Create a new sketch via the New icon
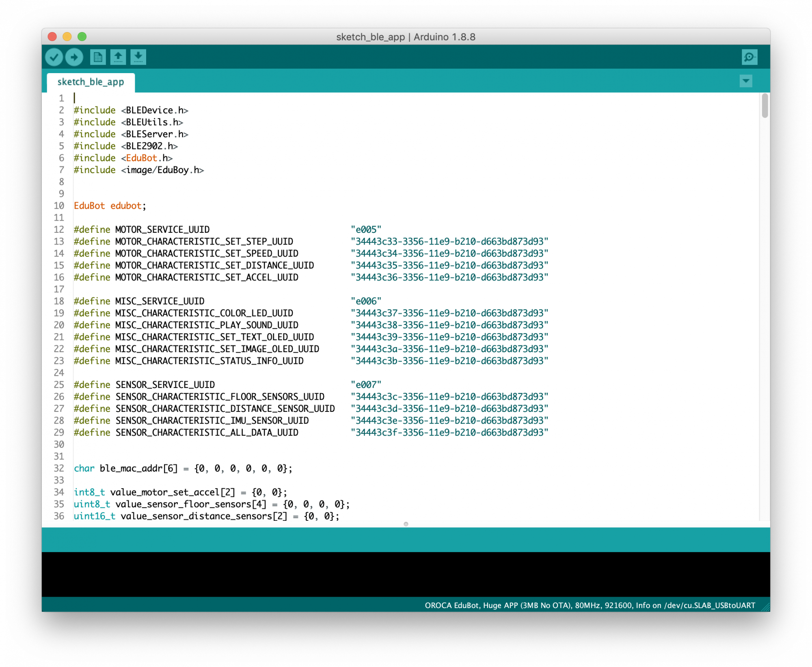 (98, 57)
